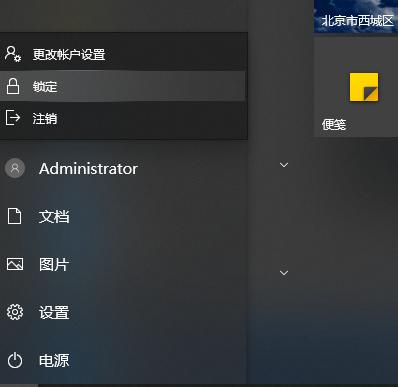This screenshot has height=387, width=398.
Task: Click the Administrator account name
Action: pyautogui.click(x=88, y=169)
